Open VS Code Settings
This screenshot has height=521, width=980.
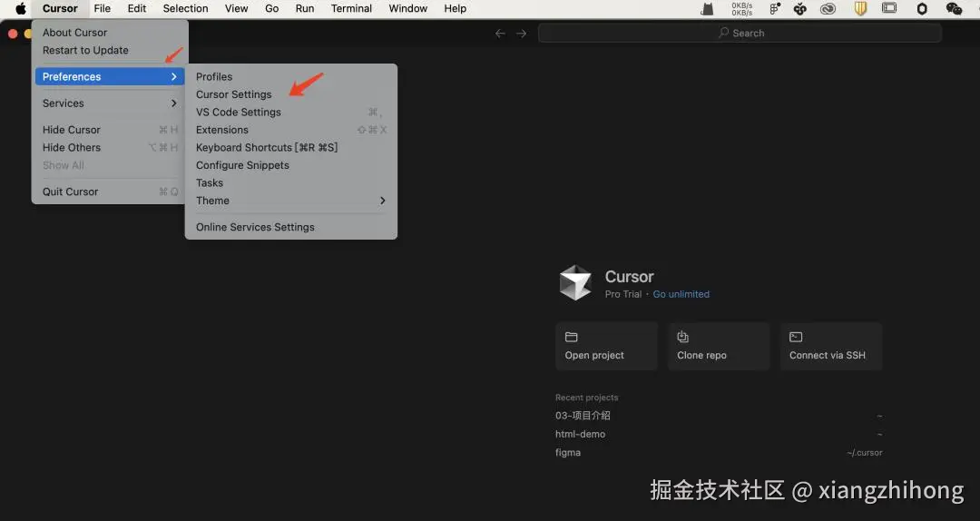pyautogui.click(x=291, y=112)
